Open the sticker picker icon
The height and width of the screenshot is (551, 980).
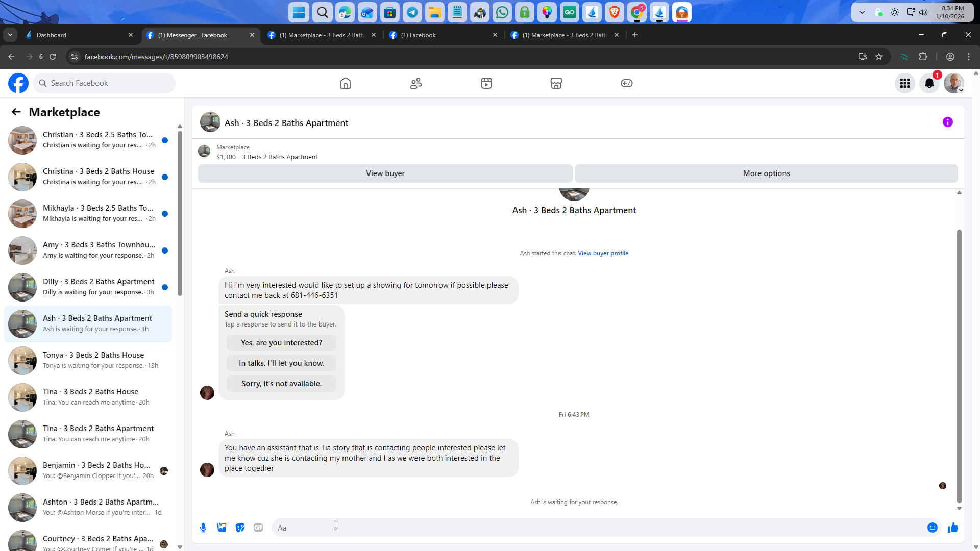point(240,528)
